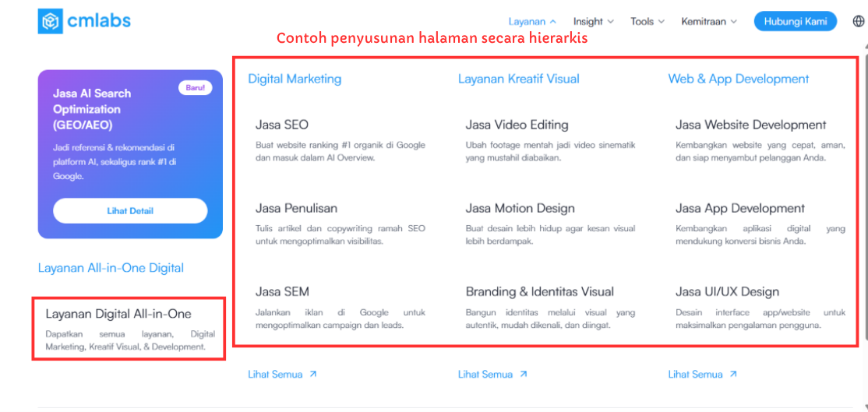Image resolution: width=868 pixels, height=412 pixels.
Task: Click text 'Jalankan iklan di Google untuk'
Action: (x=340, y=312)
